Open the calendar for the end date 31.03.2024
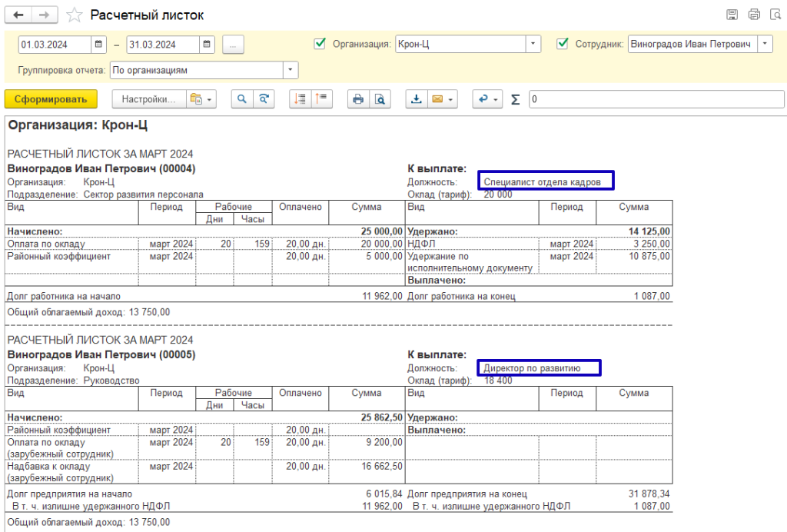 pyautogui.click(x=207, y=44)
